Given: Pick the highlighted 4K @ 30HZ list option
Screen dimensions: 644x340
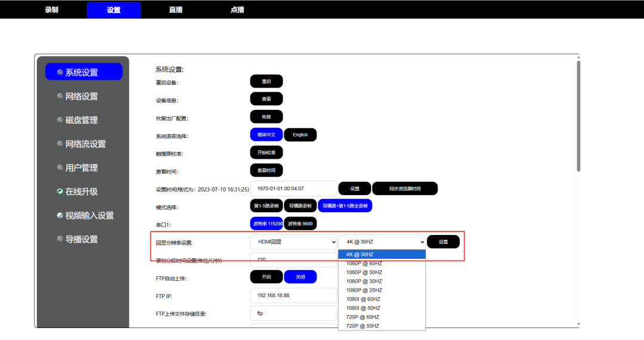Looking at the screenshot, I should pyautogui.click(x=382, y=255).
